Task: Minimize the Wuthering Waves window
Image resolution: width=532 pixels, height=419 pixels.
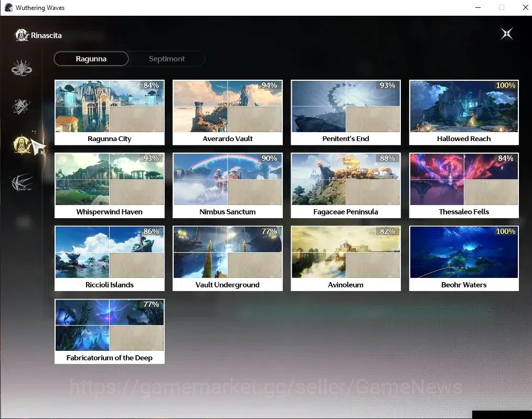Action: coord(478,7)
